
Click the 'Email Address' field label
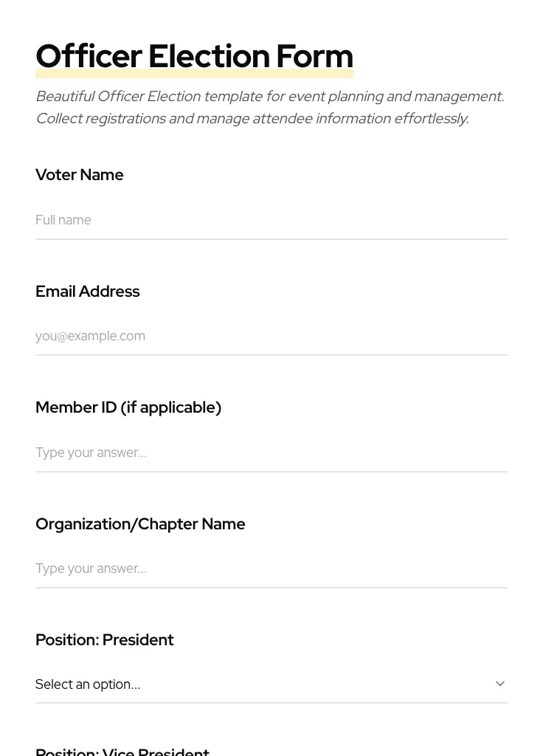88,292
